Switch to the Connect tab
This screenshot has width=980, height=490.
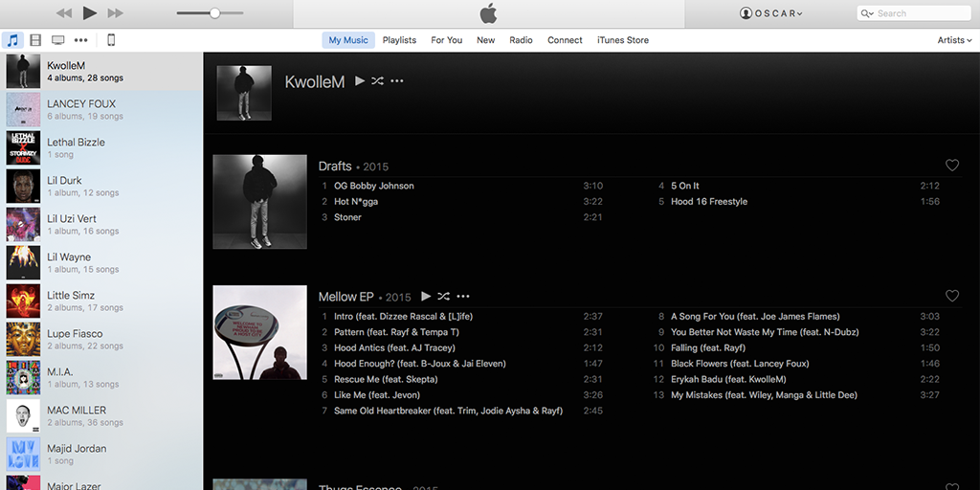565,40
